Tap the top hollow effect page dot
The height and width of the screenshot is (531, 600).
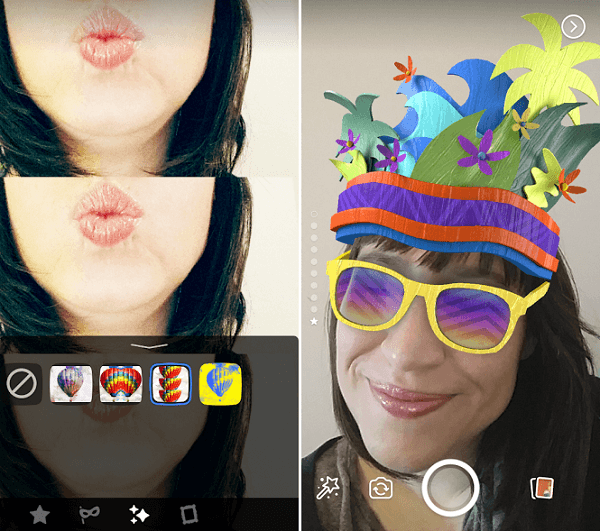(314, 214)
